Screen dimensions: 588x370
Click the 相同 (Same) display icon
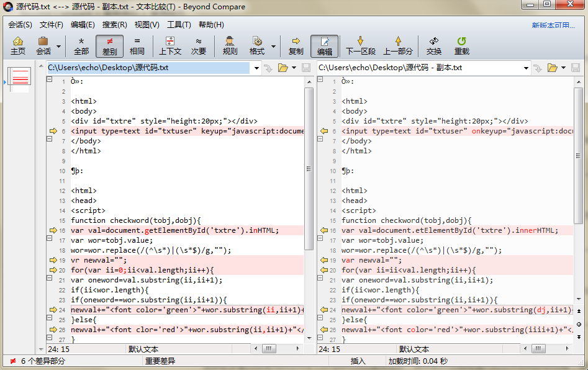(138, 45)
